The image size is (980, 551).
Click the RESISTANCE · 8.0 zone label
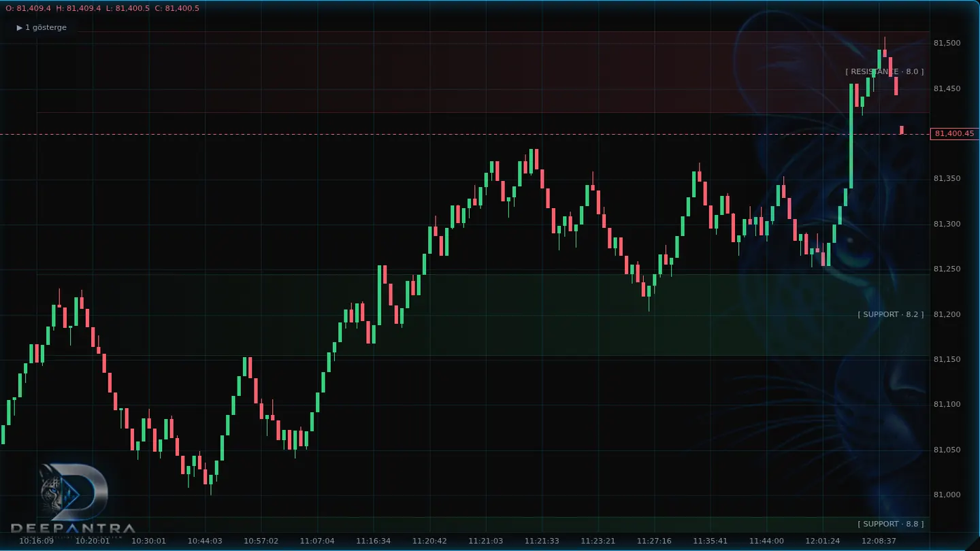click(885, 71)
